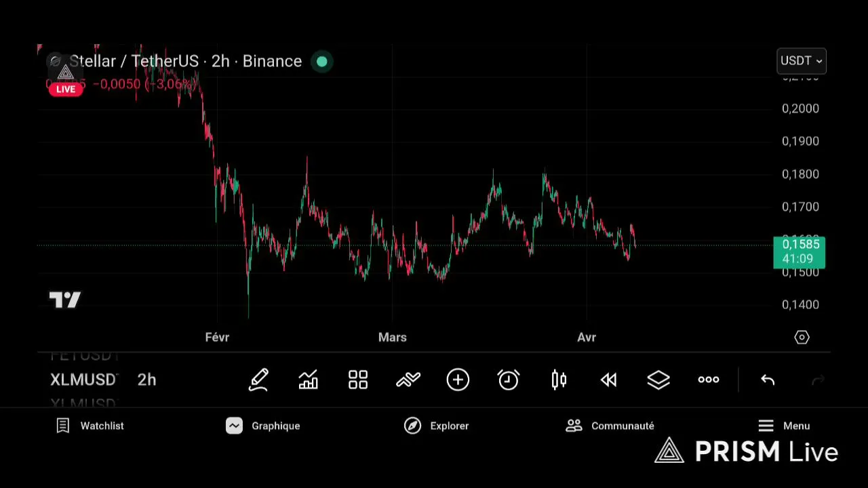Screen dimensions: 868x488
Task: Open chart settings hexagon icon
Action: tap(802, 338)
